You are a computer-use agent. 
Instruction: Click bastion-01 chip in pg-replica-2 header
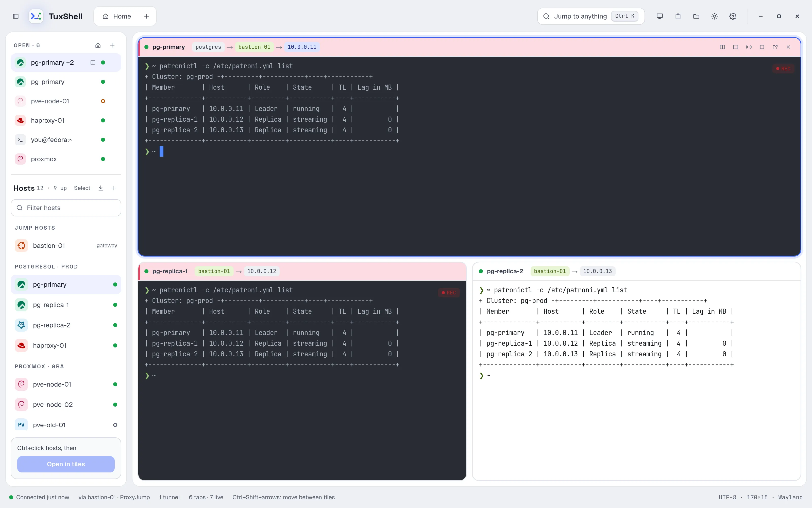click(x=550, y=271)
